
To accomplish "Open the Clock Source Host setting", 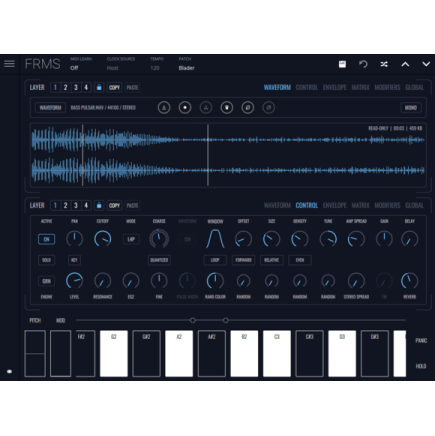I will (113, 68).
